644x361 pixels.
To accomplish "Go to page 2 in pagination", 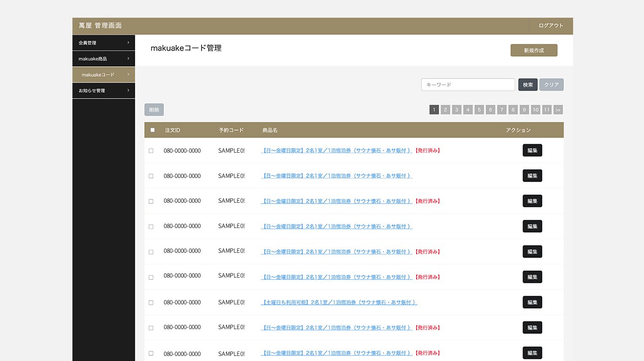I will 445,110.
